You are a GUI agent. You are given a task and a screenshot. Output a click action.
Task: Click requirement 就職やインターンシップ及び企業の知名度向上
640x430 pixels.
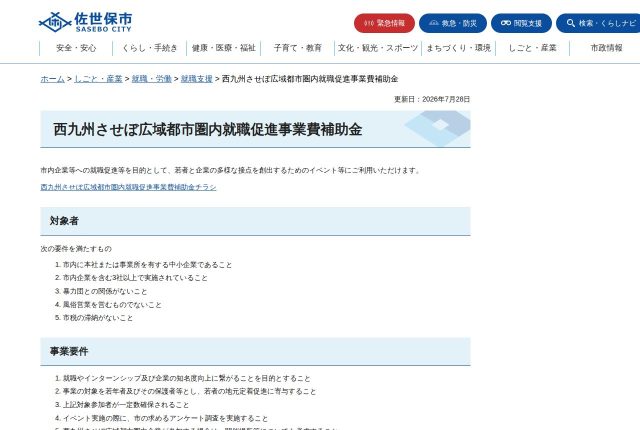coord(187,378)
